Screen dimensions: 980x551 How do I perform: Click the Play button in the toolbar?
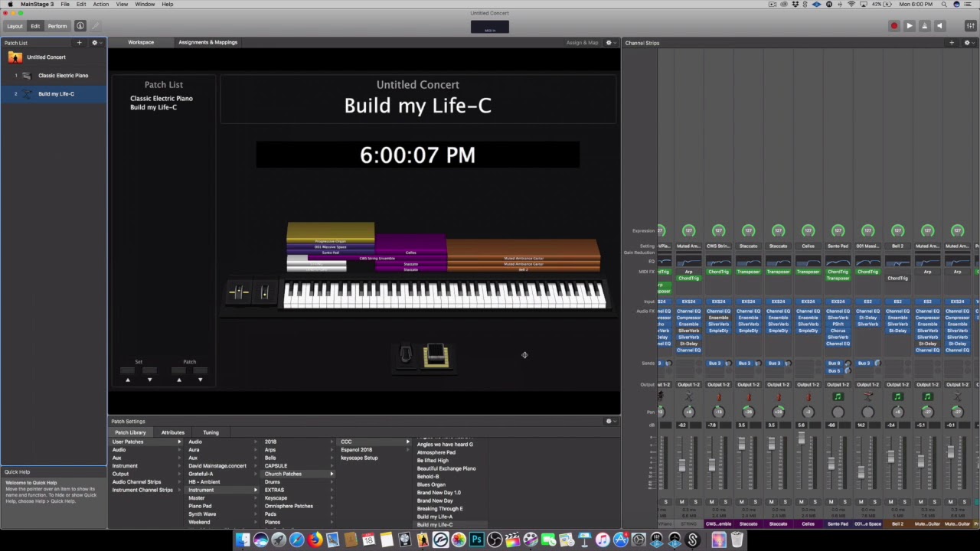909,26
